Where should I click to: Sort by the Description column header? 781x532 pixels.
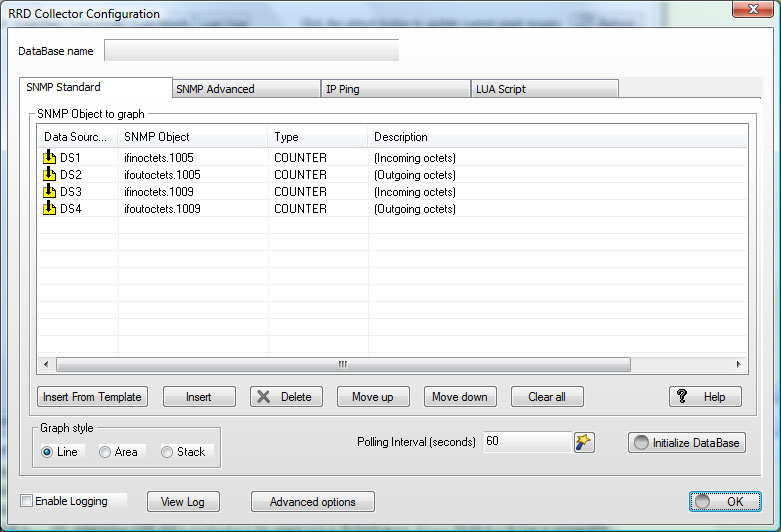click(x=557, y=136)
